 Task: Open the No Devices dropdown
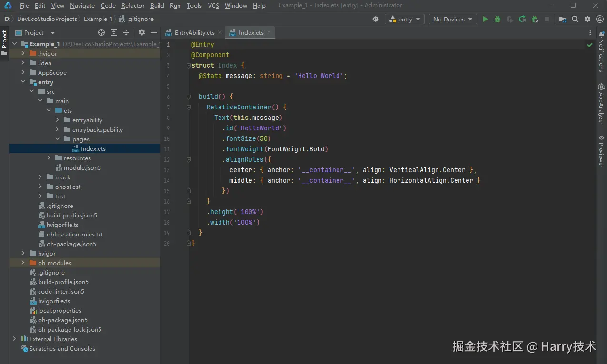pyautogui.click(x=453, y=19)
